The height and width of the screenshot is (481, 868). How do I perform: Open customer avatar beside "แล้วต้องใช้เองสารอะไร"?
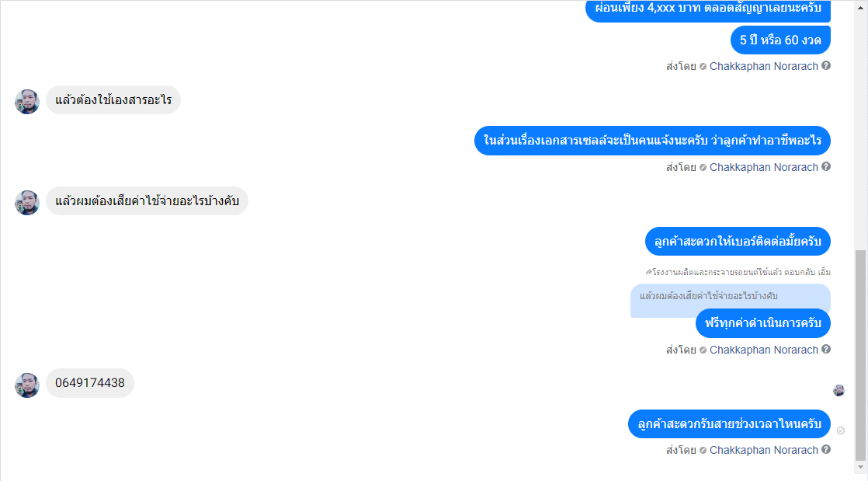click(27, 102)
